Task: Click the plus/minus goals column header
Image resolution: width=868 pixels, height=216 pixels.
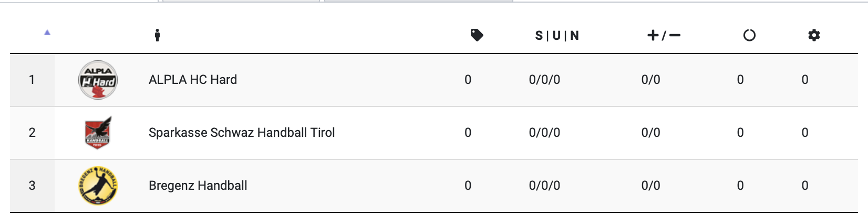Action: point(664,35)
